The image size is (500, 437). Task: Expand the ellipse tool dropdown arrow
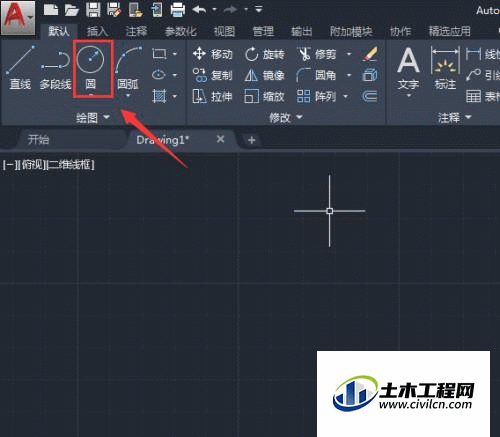coord(175,75)
